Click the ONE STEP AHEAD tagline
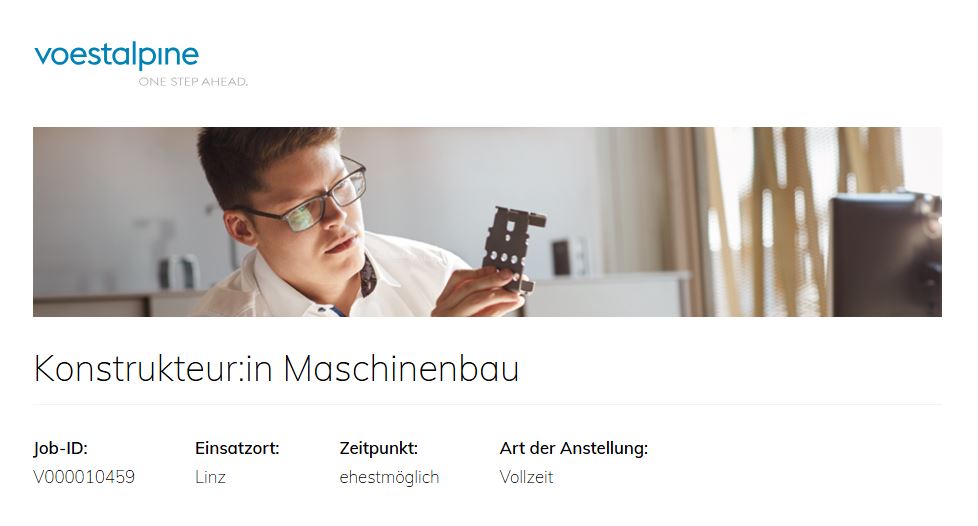This screenshot has width=978, height=526. [x=193, y=82]
